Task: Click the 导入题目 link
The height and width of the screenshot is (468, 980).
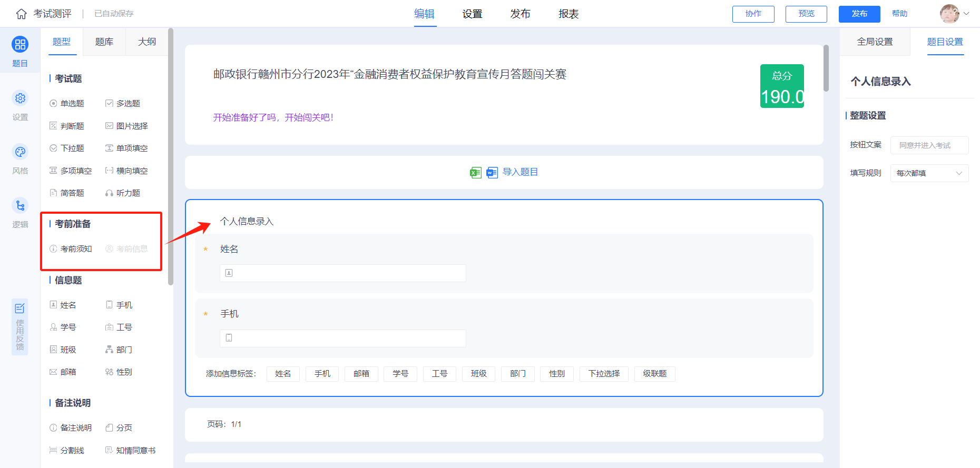Action: (521, 172)
